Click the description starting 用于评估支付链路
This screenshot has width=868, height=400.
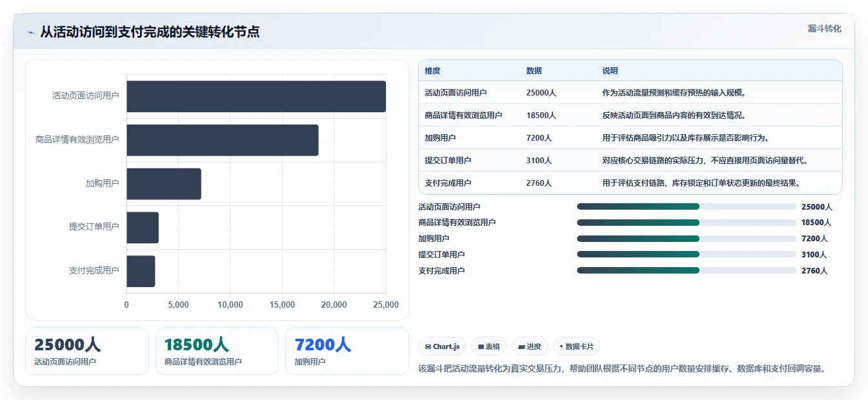(x=701, y=183)
